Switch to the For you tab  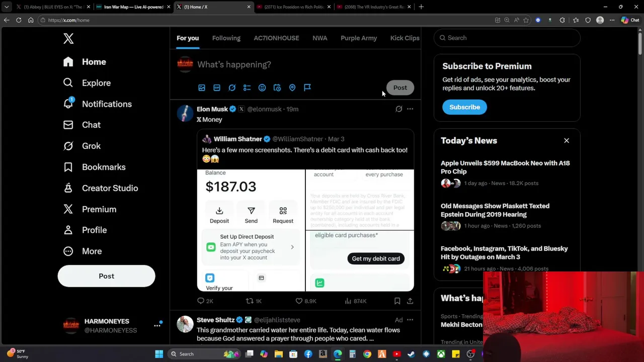pos(188,38)
